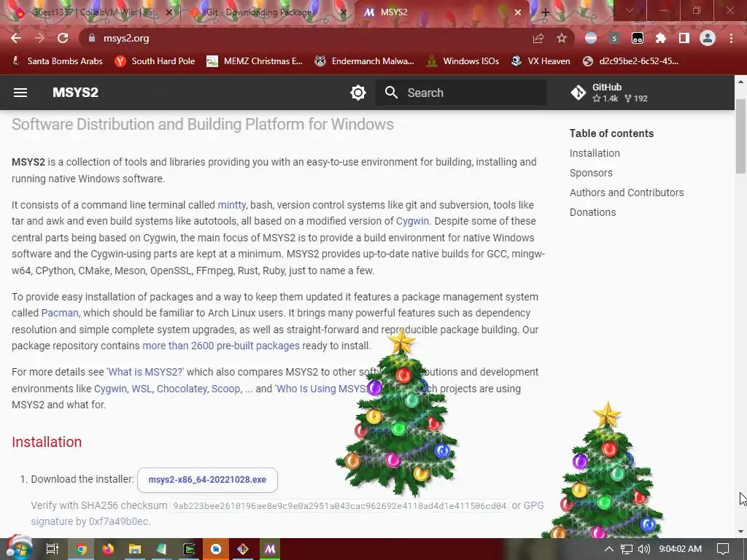Screen dimensions: 747x560
Task: Open the network tray icon
Action: 627,549
